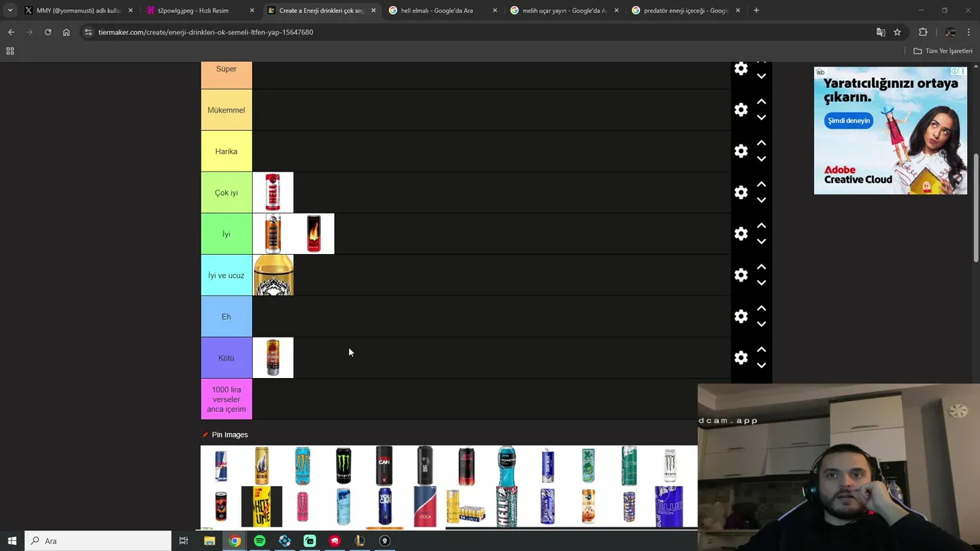Move Mükemmel tier row down
The image size is (980, 551).
[x=761, y=118]
